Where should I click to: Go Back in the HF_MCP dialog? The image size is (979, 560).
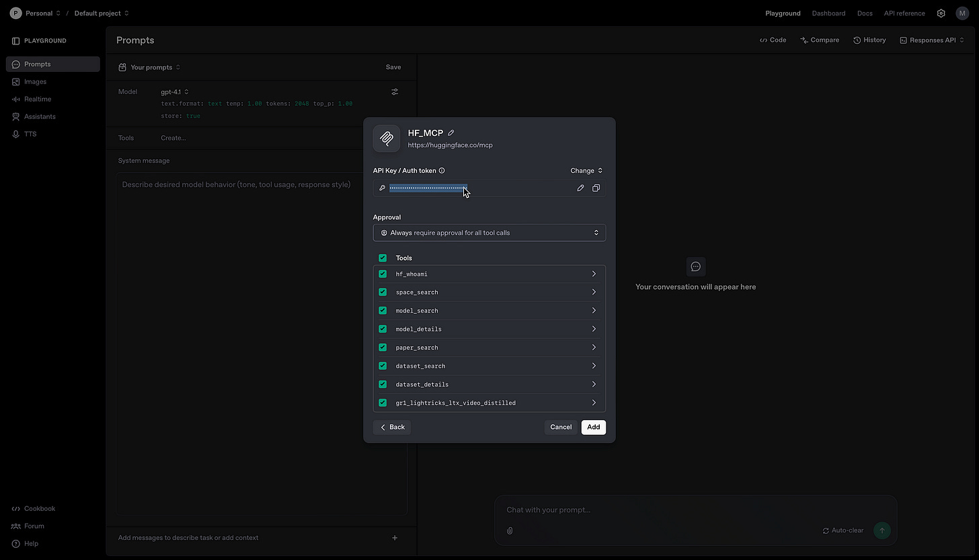(x=392, y=428)
